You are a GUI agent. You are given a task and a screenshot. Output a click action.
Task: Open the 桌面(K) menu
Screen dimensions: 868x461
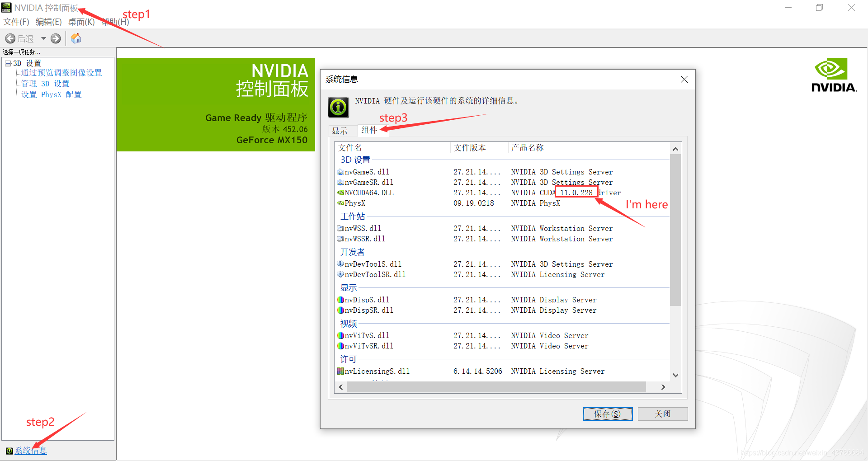pyautogui.click(x=81, y=22)
